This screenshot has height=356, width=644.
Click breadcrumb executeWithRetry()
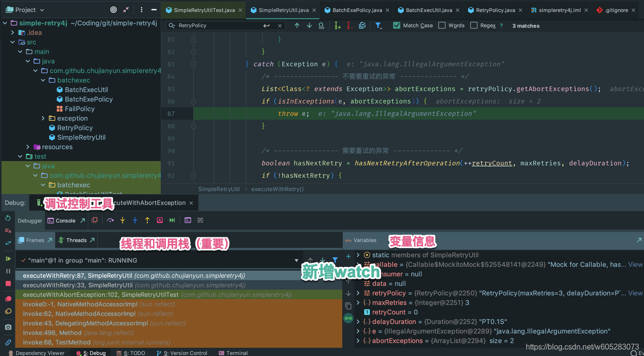[x=277, y=189]
